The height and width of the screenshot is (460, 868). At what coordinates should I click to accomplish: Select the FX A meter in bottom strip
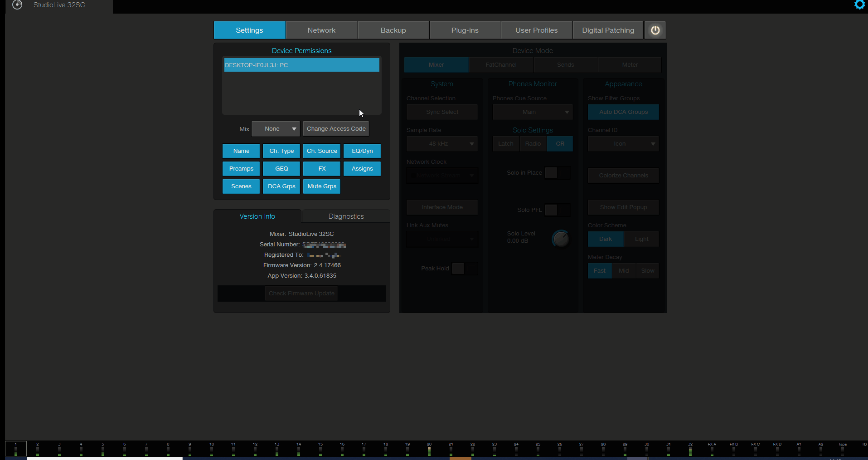click(x=712, y=449)
